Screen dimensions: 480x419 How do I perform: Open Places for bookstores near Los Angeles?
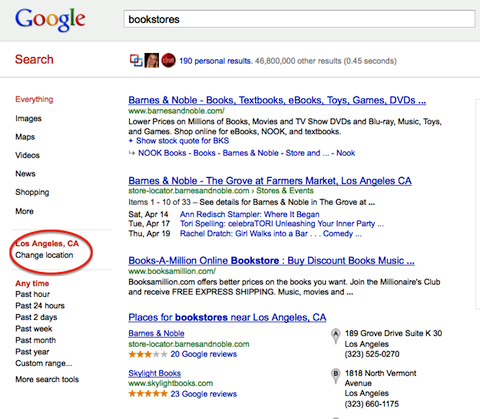(227, 317)
